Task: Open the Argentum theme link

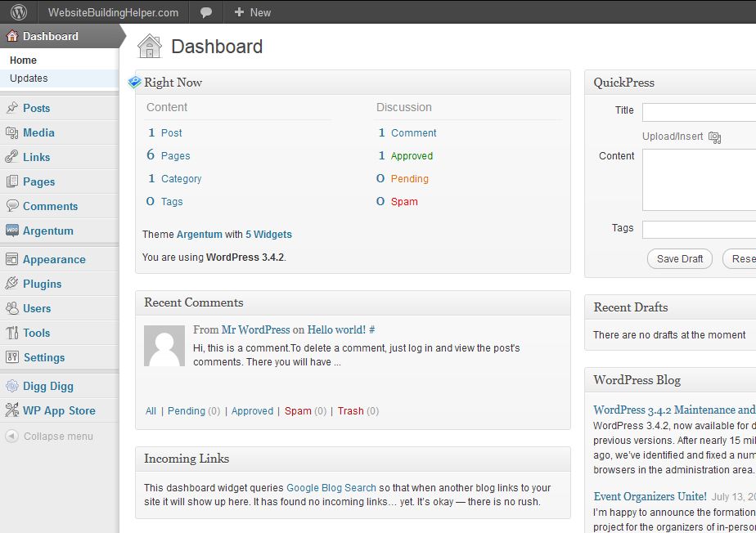Action: (199, 235)
